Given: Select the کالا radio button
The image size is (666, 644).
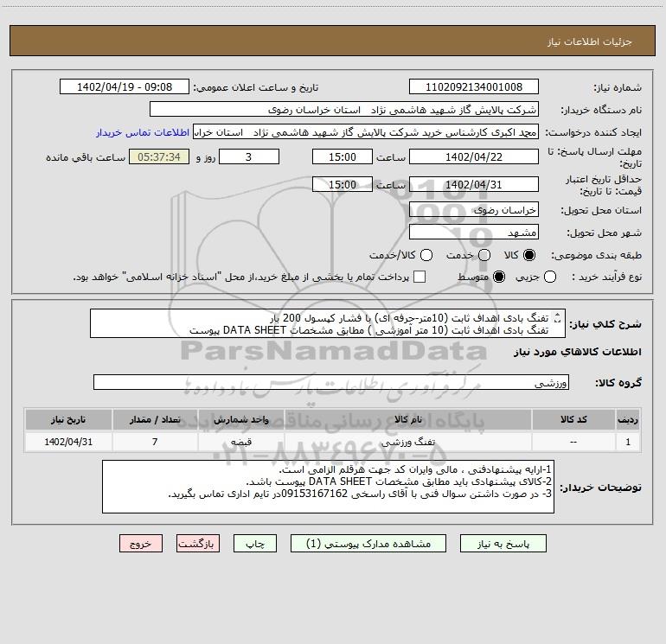Looking at the screenshot, I should pyautogui.click(x=529, y=255).
